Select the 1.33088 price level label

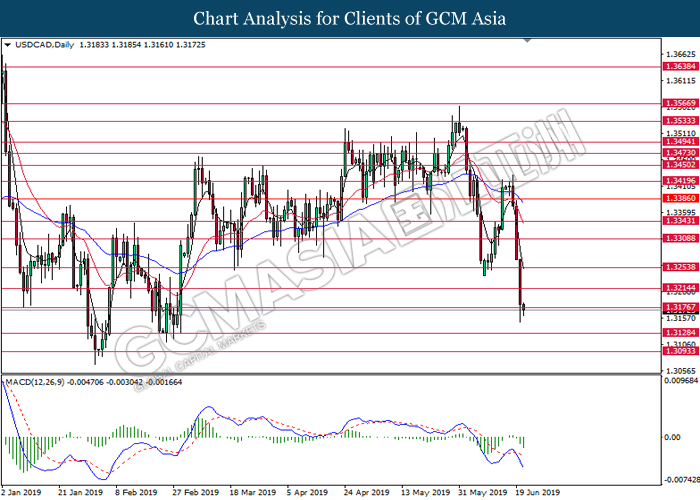[x=680, y=238]
